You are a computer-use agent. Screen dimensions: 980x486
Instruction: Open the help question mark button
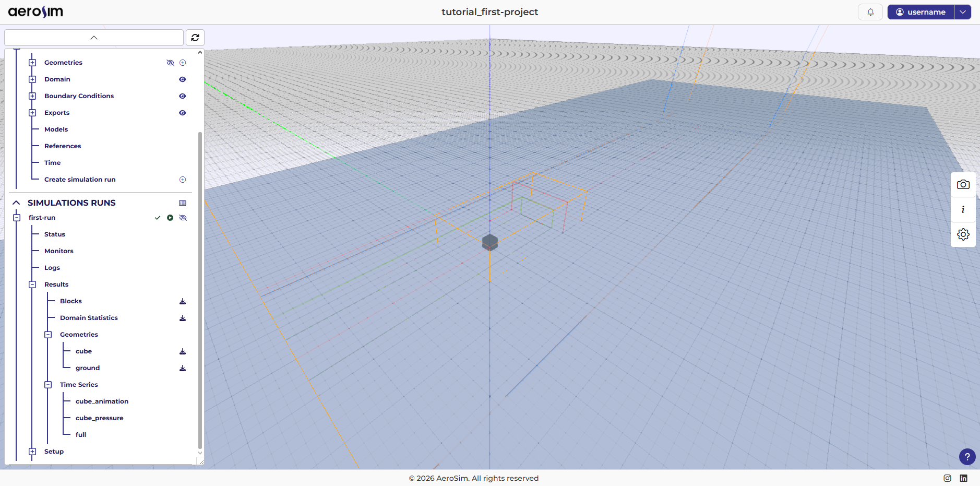[967, 457]
